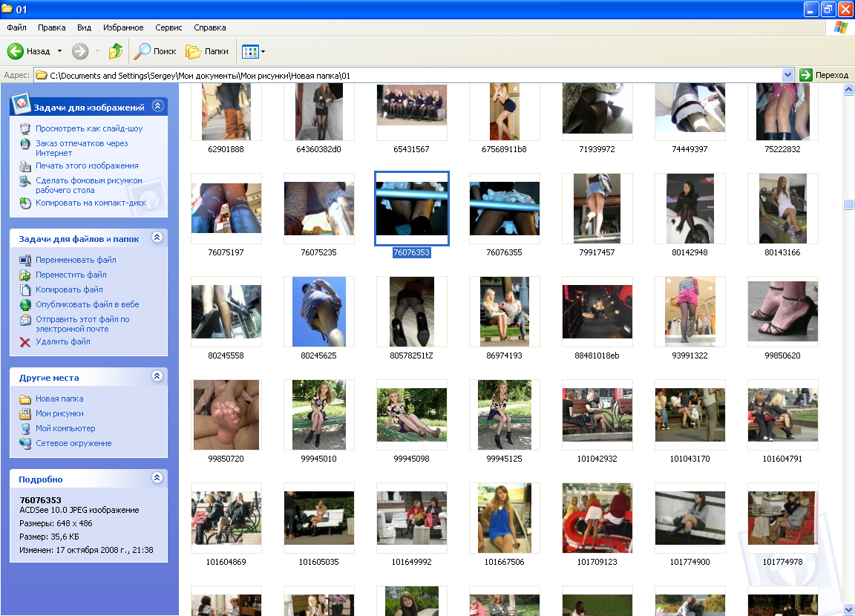Open the Файл menu
Image resolution: width=855 pixels, height=616 pixels.
click(x=16, y=27)
